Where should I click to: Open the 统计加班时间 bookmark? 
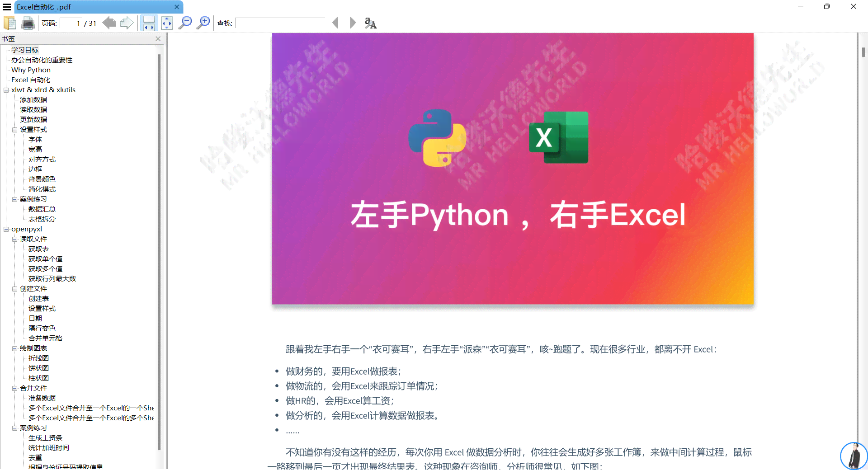49,448
